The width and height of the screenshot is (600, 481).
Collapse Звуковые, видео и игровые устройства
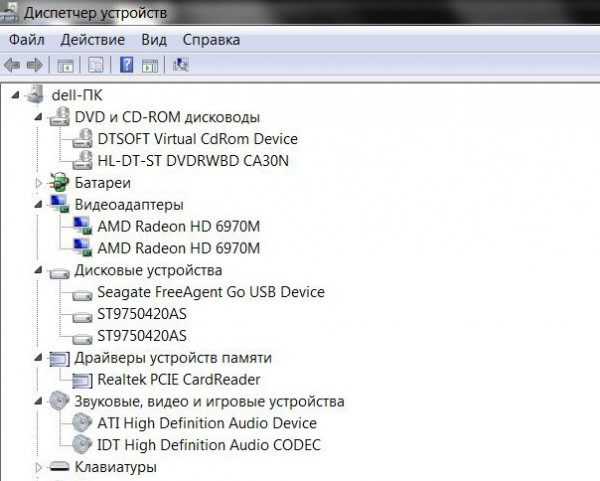coord(38,401)
